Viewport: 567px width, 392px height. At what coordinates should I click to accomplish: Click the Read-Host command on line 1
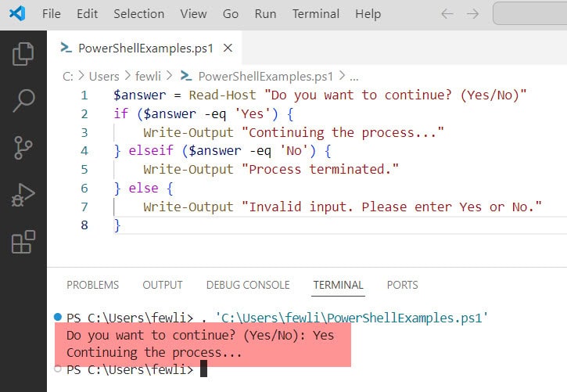pos(222,95)
